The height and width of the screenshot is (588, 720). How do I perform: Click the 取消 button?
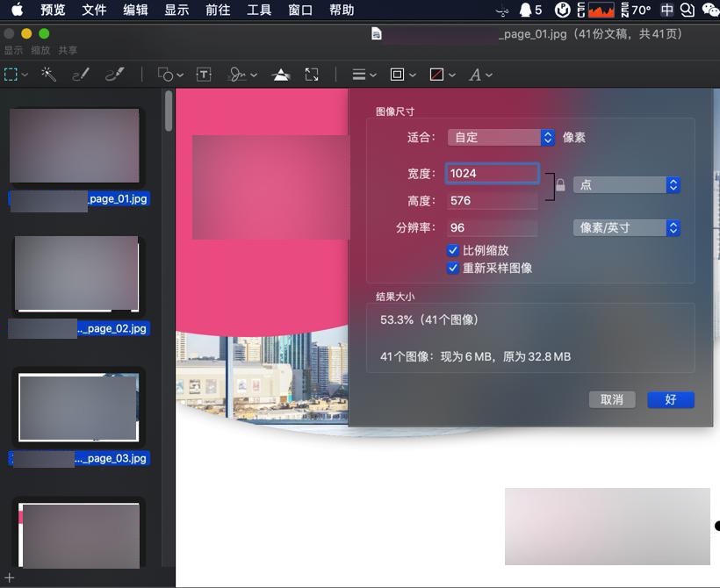612,400
